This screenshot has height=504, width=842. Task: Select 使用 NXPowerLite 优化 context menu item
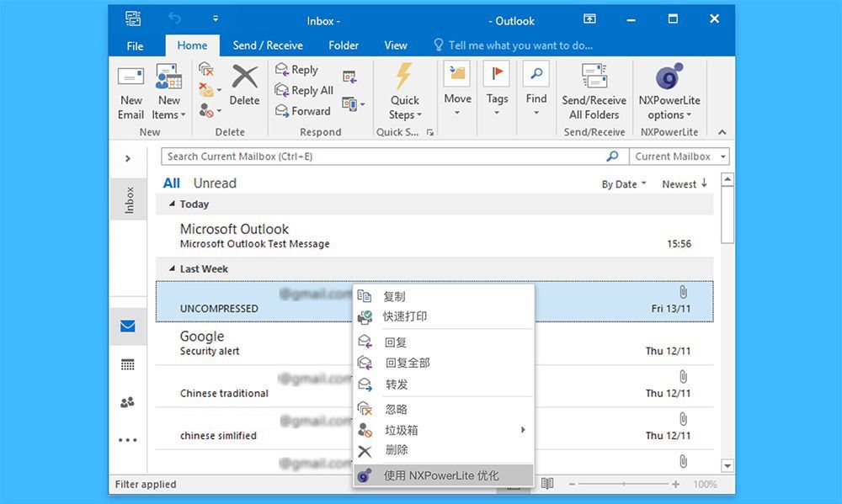coord(441,475)
